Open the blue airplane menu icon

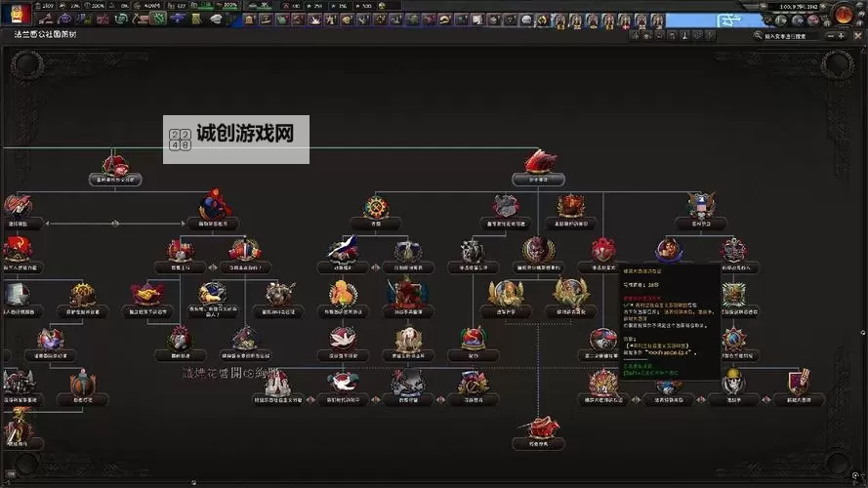point(178,20)
